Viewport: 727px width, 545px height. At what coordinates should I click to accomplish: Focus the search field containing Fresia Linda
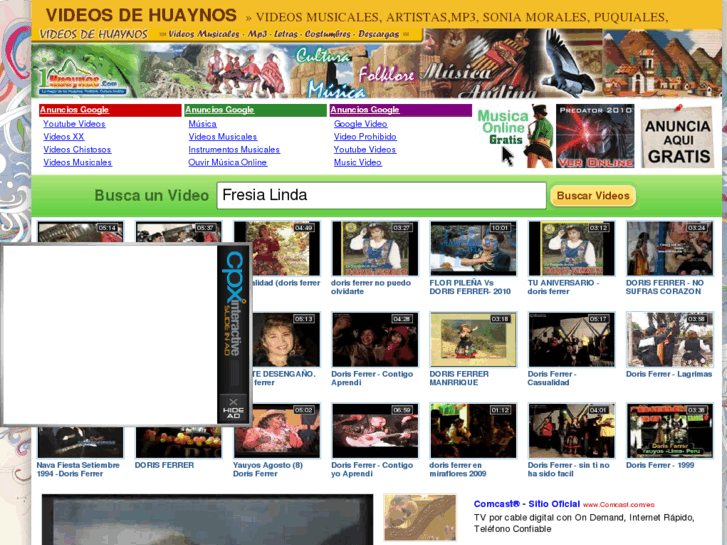(x=381, y=195)
